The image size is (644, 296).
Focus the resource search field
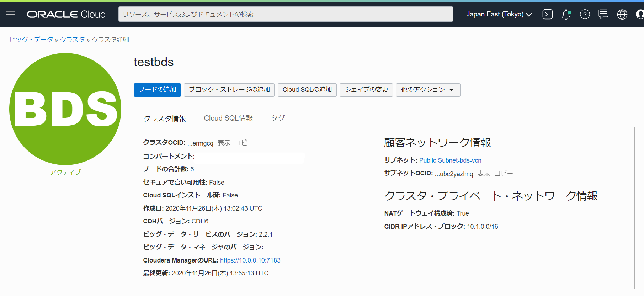286,14
